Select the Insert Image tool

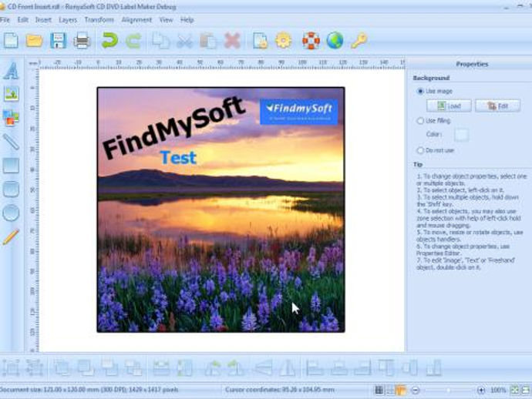[x=11, y=94]
